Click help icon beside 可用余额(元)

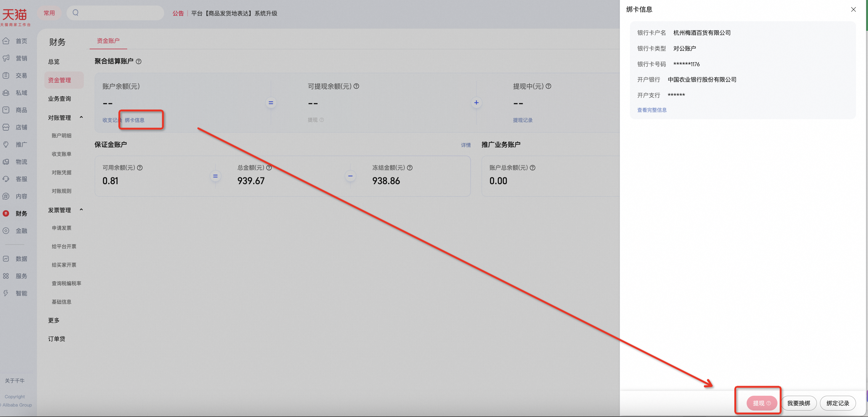[x=140, y=168]
